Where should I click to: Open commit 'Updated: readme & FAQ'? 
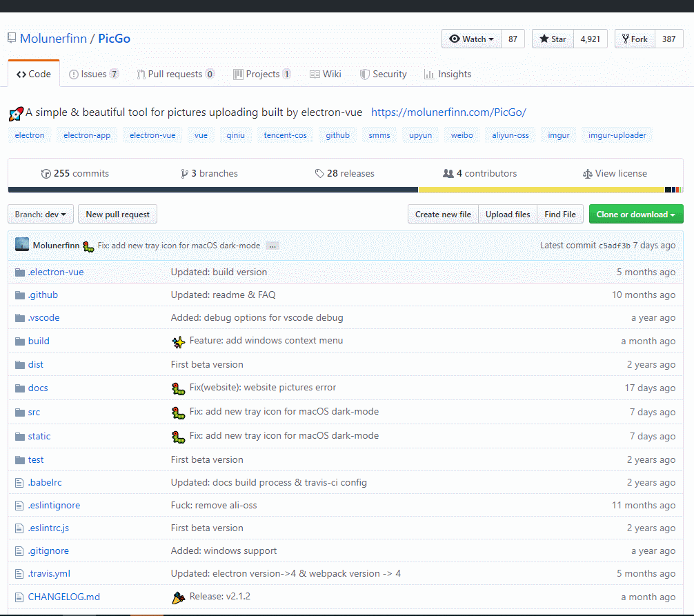[223, 295]
